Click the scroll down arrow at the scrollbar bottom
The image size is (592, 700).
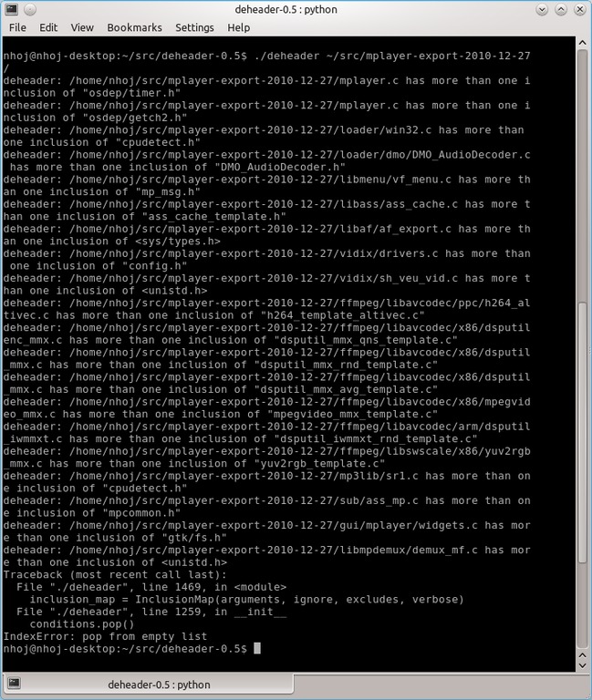582,665
